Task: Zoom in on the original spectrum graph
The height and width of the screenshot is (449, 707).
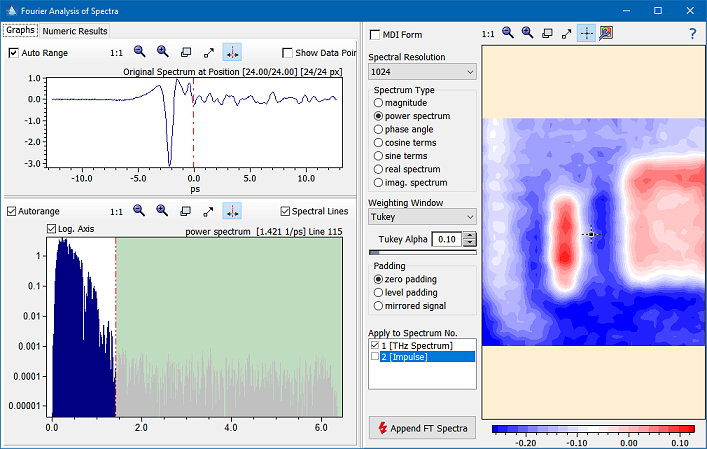Action: 163,52
